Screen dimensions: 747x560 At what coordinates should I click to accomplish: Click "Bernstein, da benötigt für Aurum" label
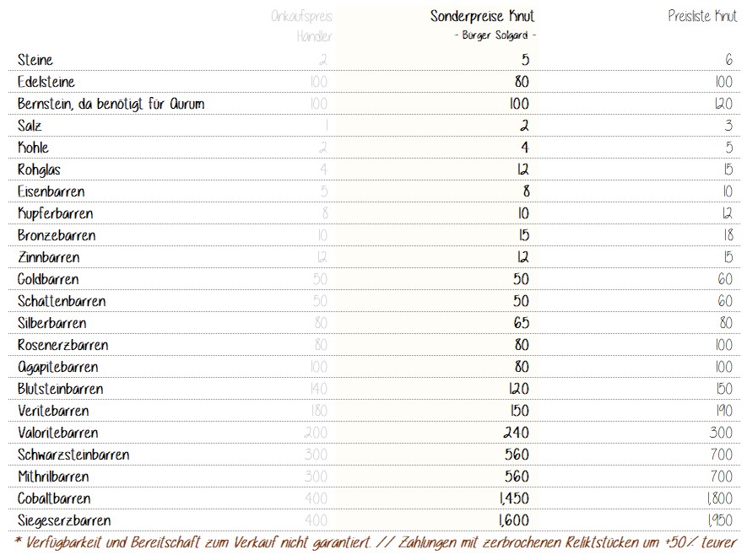pyautogui.click(x=111, y=104)
